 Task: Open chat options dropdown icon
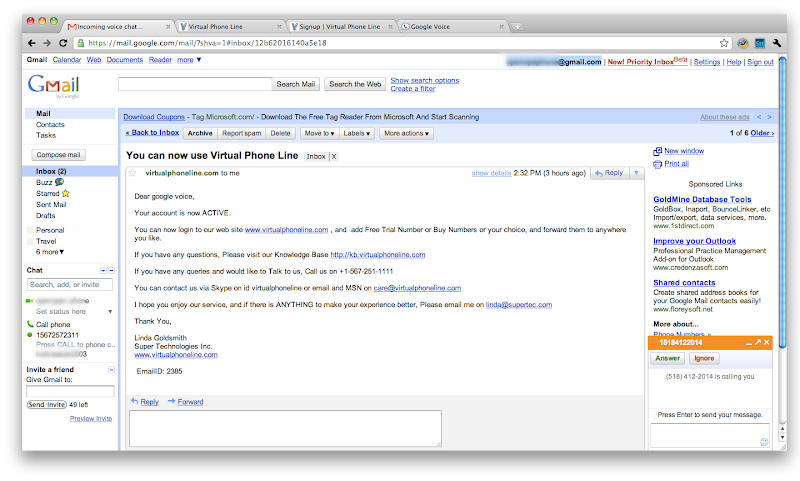point(104,270)
